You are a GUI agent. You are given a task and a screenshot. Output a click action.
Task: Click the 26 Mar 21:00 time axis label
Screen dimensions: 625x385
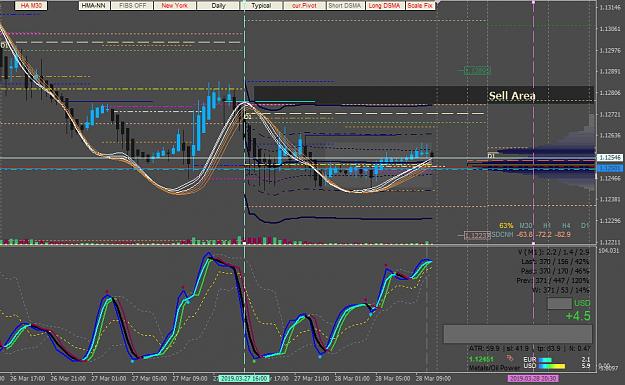pyautogui.click(x=68, y=378)
